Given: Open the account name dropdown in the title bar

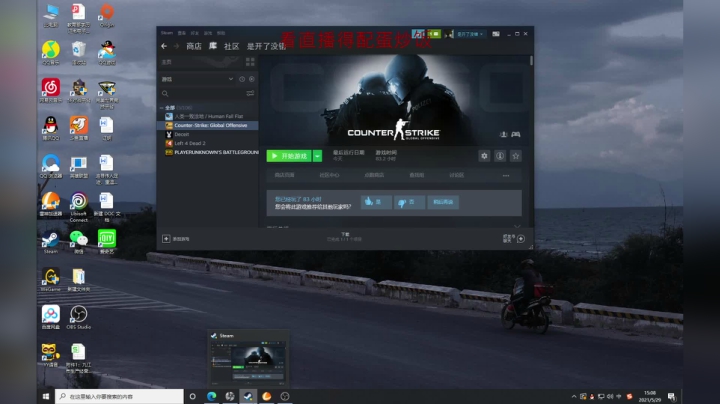Looking at the screenshot, I should (470, 34).
